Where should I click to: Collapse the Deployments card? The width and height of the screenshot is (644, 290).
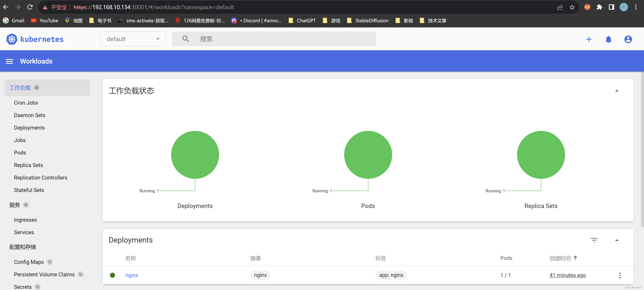tap(617, 240)
